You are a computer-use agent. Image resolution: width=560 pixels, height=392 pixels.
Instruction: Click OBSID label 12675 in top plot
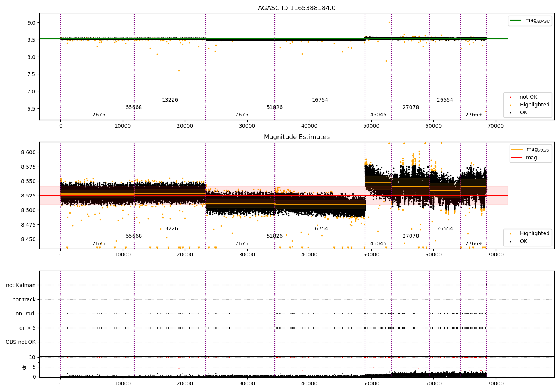(x=97, y=115)
